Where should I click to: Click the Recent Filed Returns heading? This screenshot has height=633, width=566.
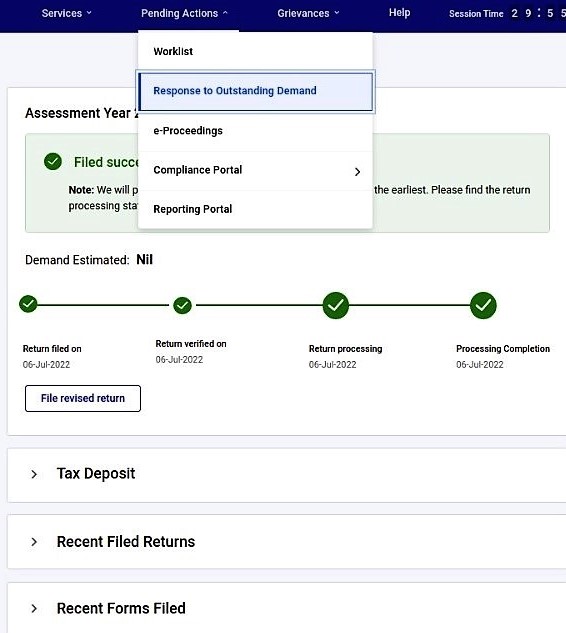126,542
